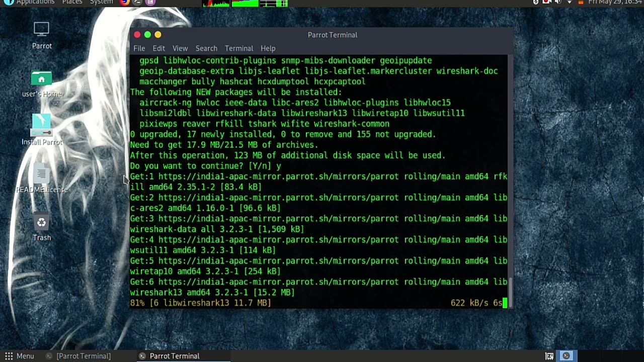The height and width of the screenshot is (362, 644).
Task: Open purple text editor launcher in panel
Action: tap(150, 2)
